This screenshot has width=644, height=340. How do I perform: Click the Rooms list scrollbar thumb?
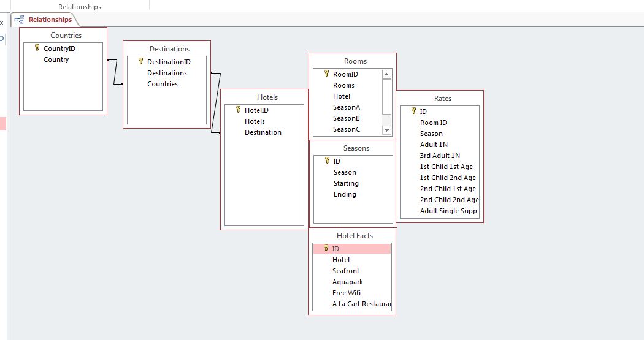pyautogui.click(x=386, y=96)
